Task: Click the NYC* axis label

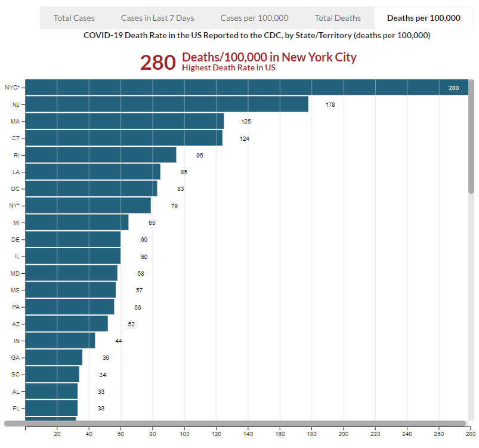Action: coord(12,88)
